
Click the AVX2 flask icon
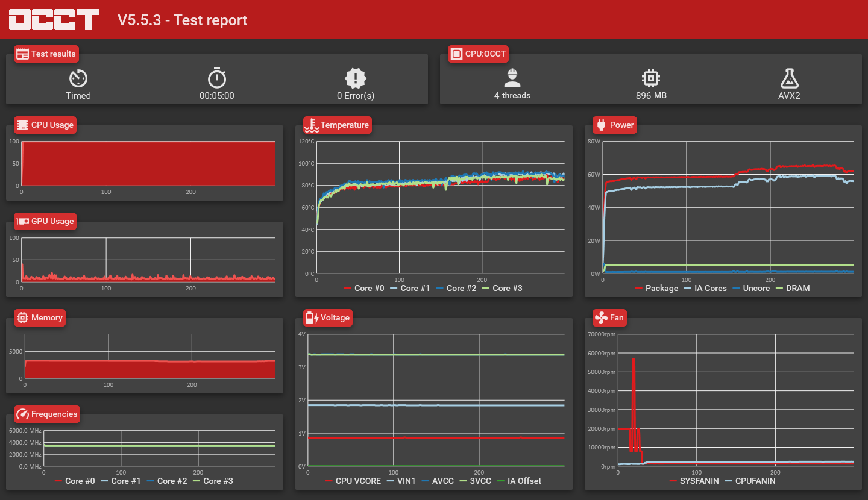789,78
